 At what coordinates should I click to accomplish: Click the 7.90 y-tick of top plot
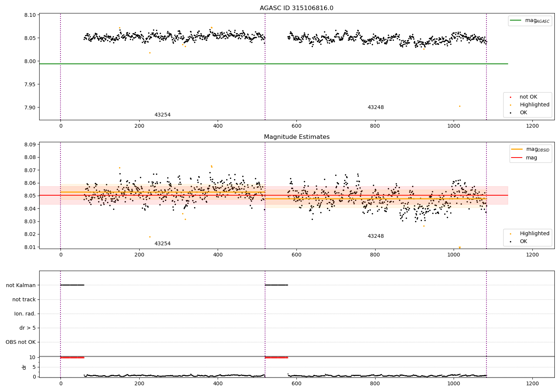30,108
